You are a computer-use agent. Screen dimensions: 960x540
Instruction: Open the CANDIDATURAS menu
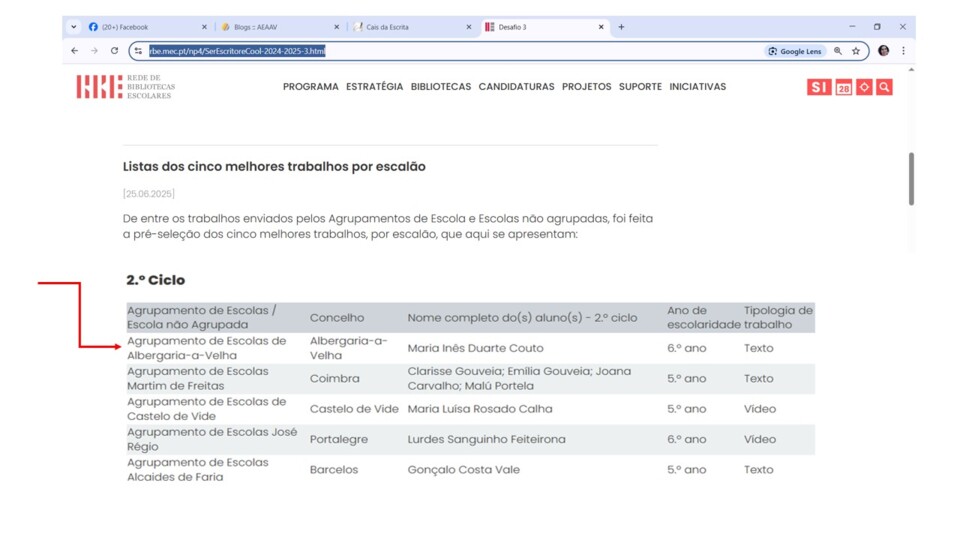[516, 87]
